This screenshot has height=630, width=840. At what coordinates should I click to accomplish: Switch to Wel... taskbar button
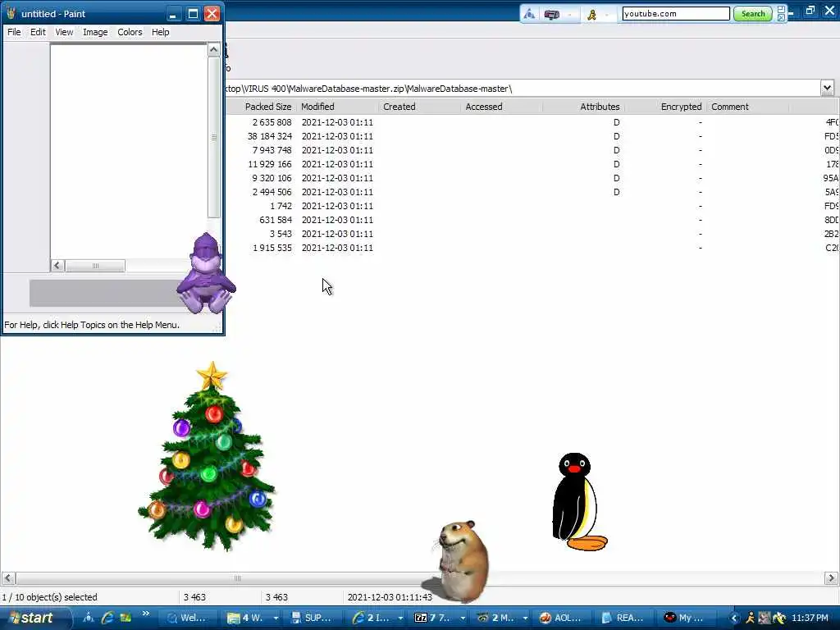point(188,618)
